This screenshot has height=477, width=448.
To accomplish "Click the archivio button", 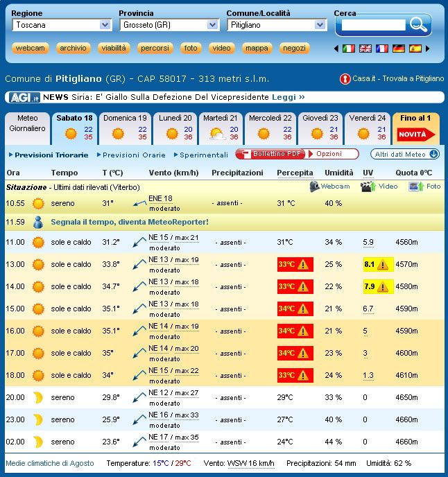I will pos(73,48).
